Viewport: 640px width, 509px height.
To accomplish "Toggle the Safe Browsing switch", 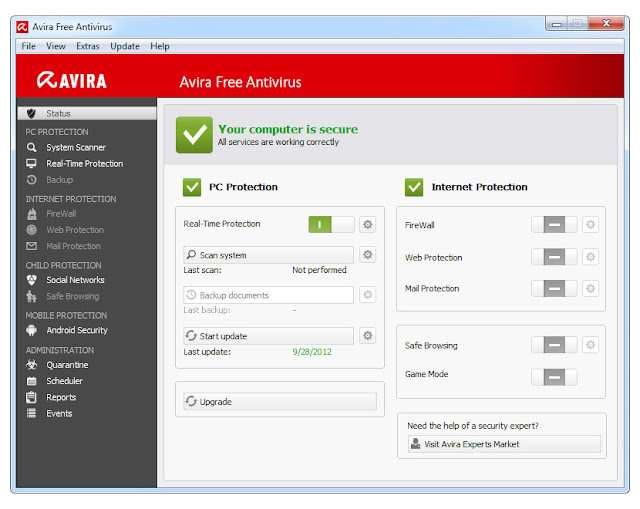I will [x=554, y=345].
